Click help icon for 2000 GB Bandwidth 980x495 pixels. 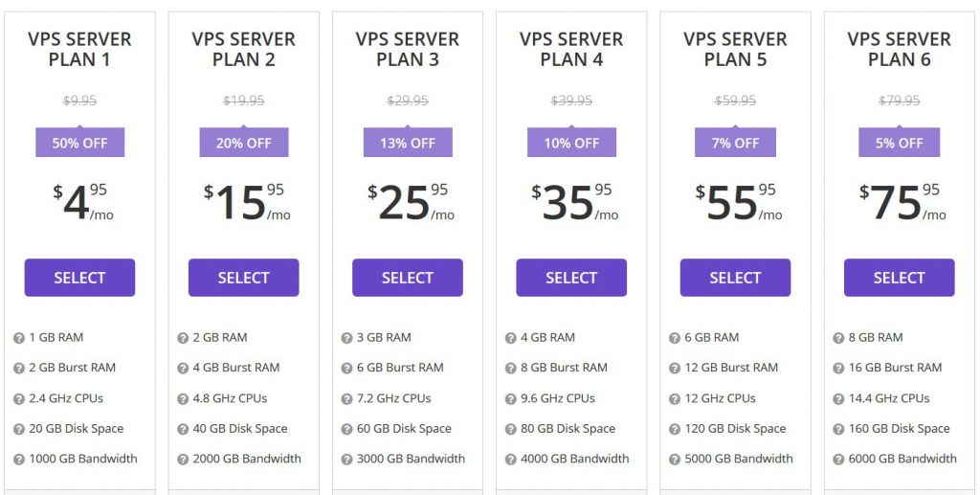pyautogui.click(x=183, y=460)
